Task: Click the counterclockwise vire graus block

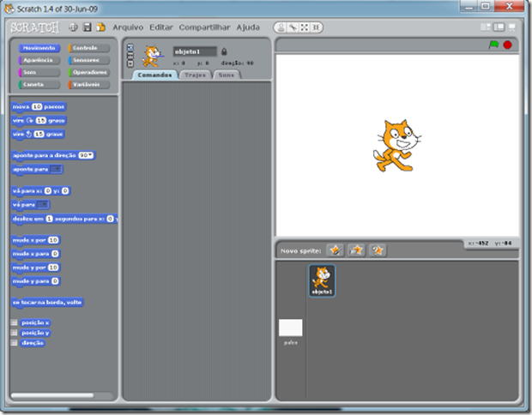Action: (x=38, y=135)
